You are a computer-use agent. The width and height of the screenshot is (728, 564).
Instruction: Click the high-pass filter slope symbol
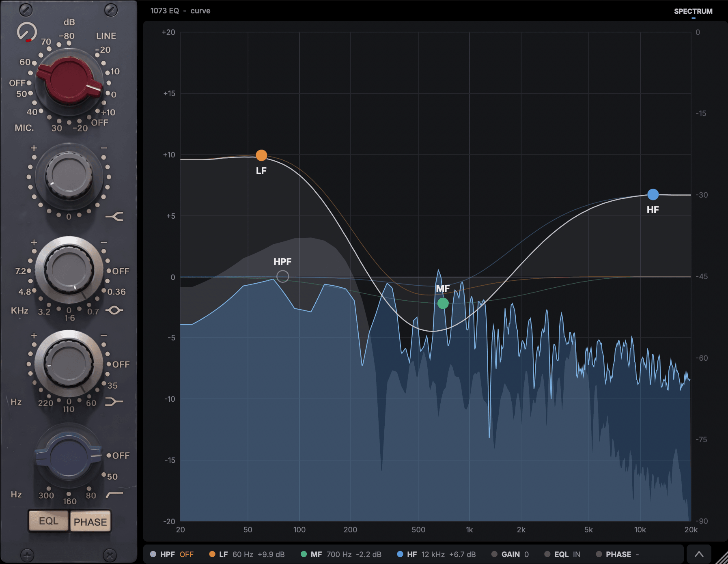(114, 495)
